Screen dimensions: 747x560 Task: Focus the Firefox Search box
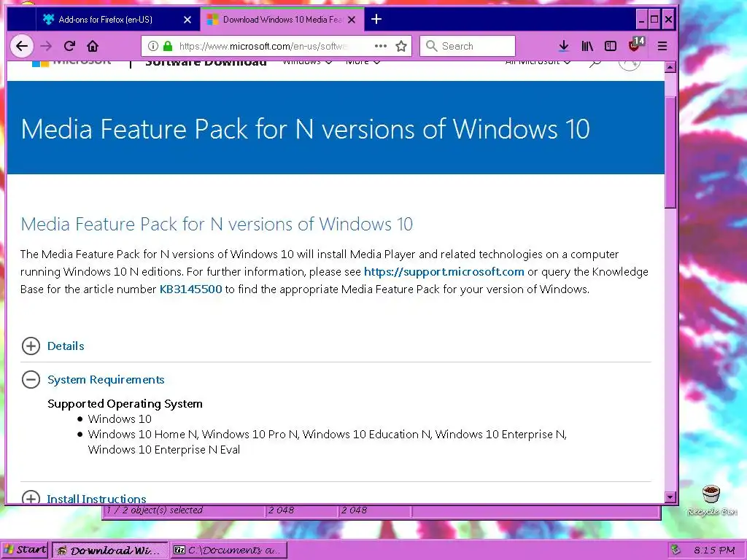click(x=468, y=46)
